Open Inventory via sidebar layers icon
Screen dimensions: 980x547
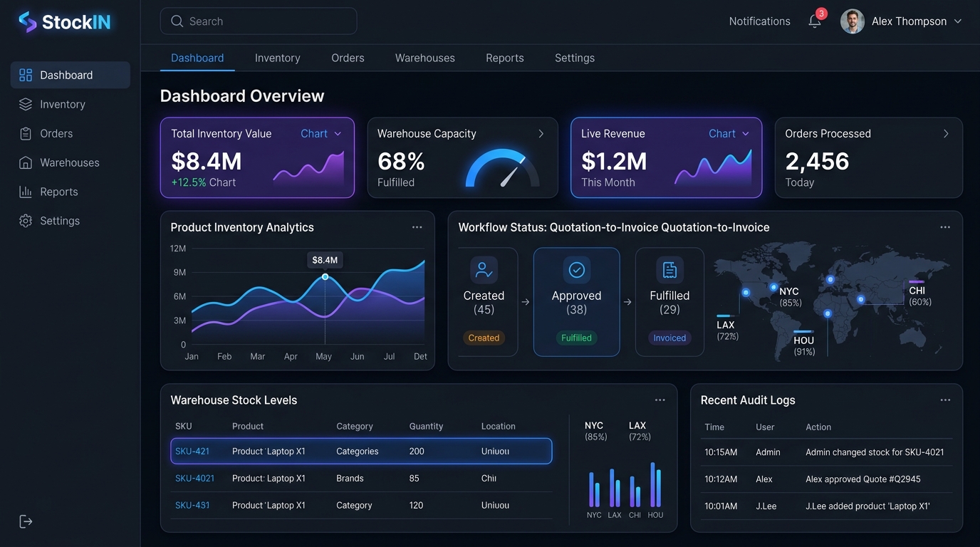(26, 104)
